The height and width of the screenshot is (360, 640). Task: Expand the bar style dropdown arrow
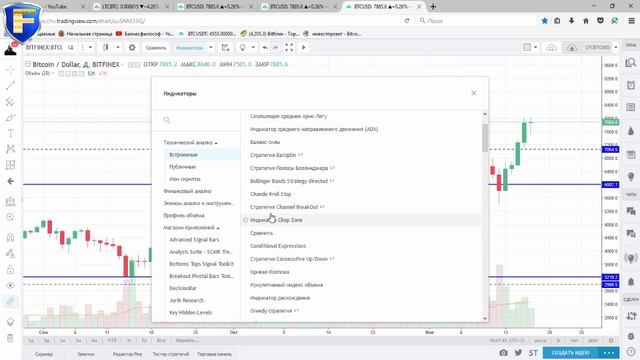(118, 48)
